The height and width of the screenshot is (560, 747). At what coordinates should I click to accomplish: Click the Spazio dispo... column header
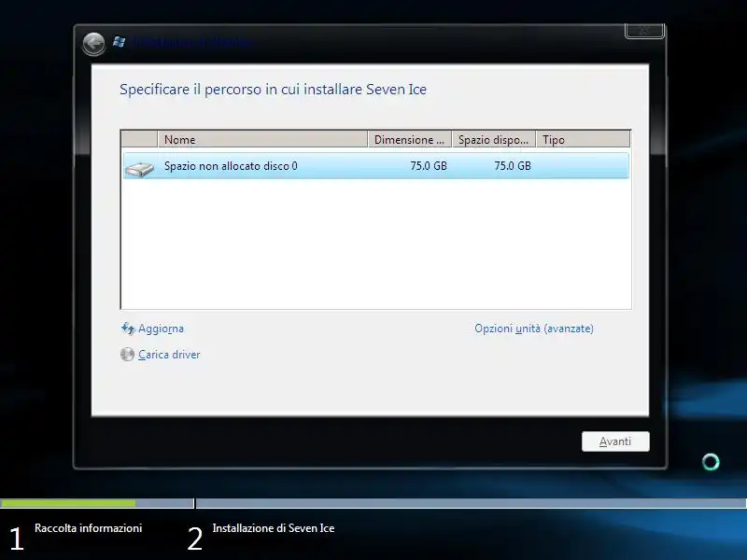[494, 139]
